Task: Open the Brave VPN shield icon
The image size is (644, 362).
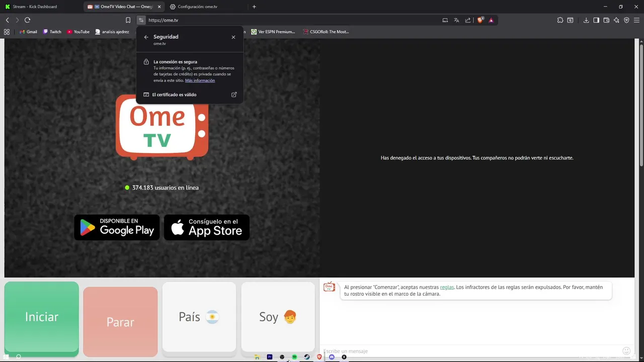Action: pyautogui.click(x=626, y=20)
